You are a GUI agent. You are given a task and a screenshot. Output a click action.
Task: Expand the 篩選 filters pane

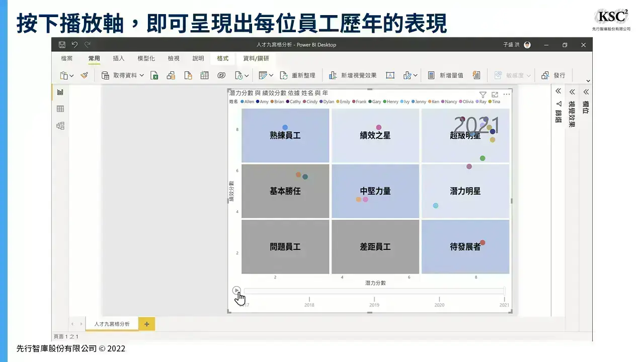558,92
